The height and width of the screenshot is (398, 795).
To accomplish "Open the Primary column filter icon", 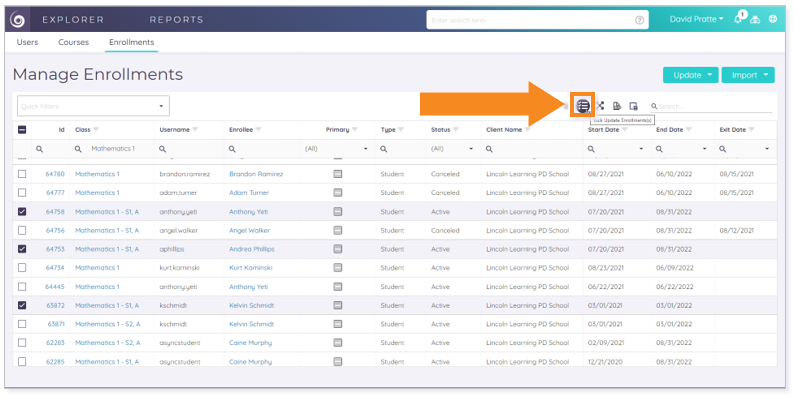I will click(x=355, y=130).
